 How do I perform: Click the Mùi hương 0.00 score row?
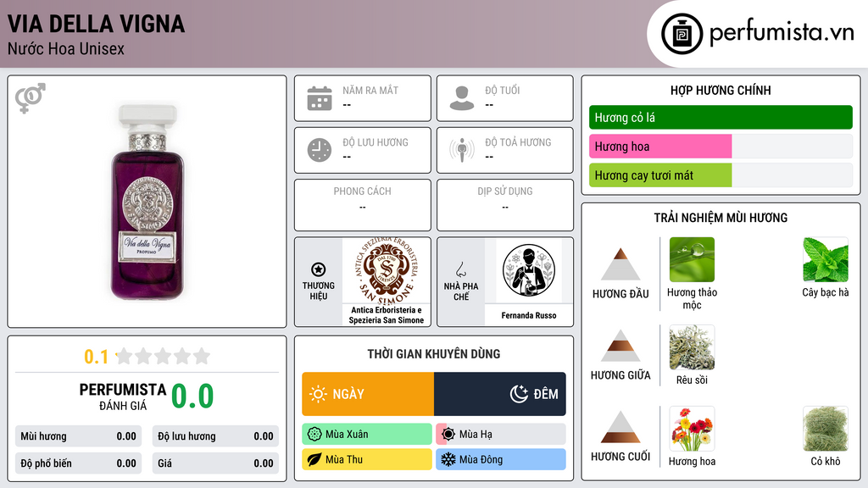pyautogui.click(x=79, y=436)
